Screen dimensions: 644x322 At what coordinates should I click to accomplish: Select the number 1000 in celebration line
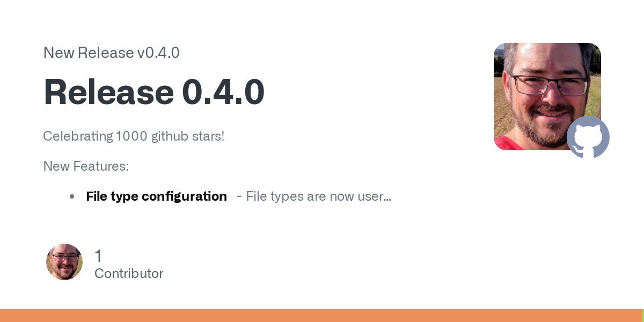(x=131, y=136)
